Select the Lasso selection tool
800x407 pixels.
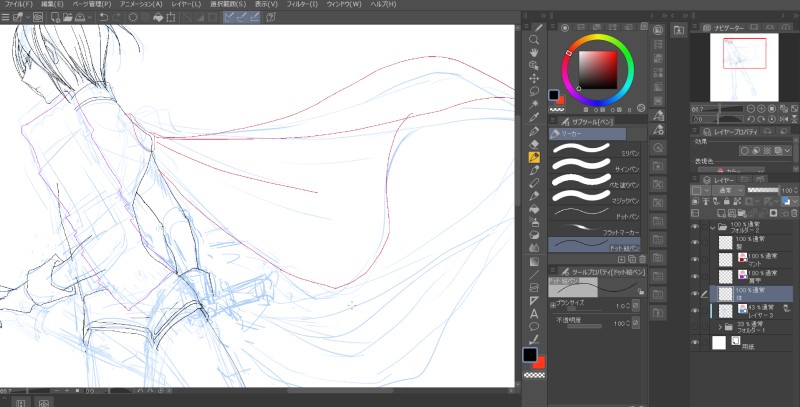coord(534,91)
